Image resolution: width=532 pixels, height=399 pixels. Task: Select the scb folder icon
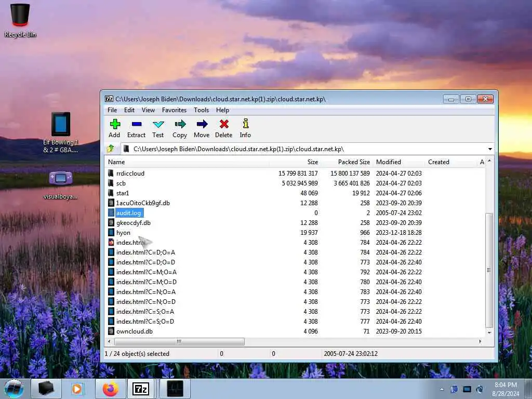pos(111,183)
